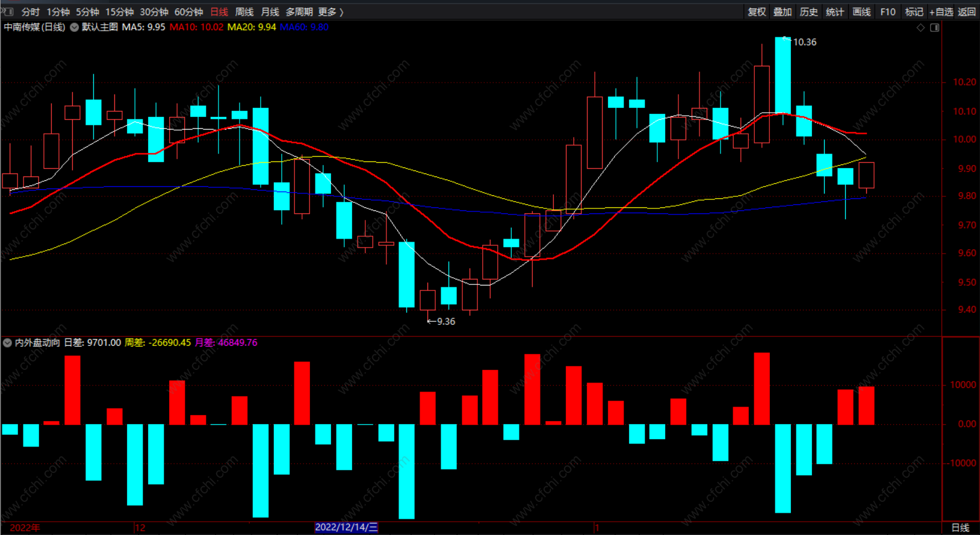Open the 历史 history button
Screen dimensions: 980x535
pyautogui.click(x=808, y=12)
